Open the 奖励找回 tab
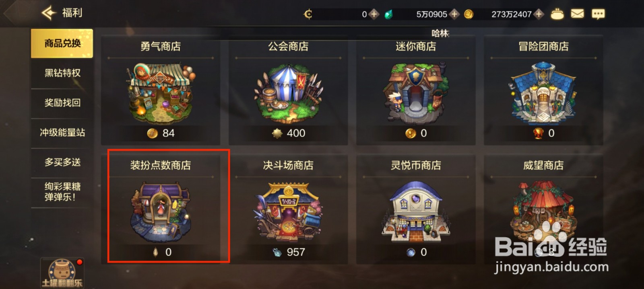 pos(62,103)
